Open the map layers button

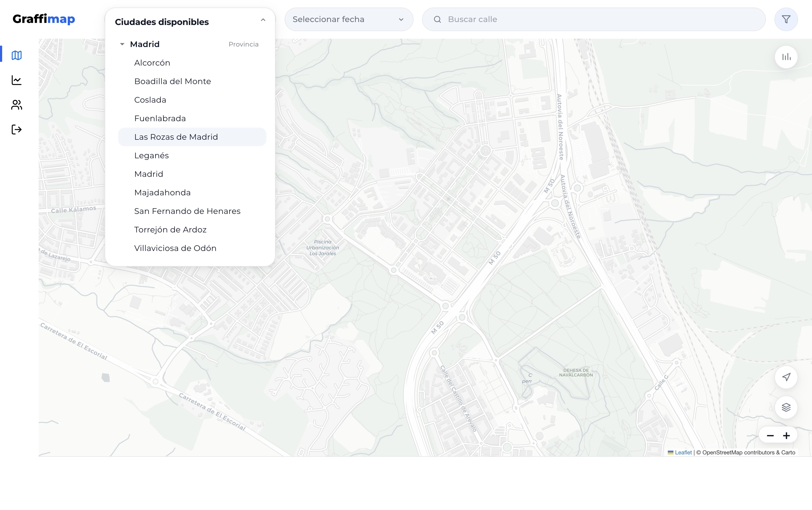pyautogui.click(x=786, y=407)
